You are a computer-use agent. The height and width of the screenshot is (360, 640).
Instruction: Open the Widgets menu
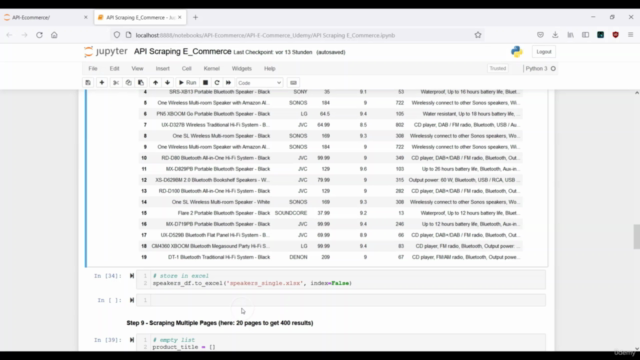(242, 69)
